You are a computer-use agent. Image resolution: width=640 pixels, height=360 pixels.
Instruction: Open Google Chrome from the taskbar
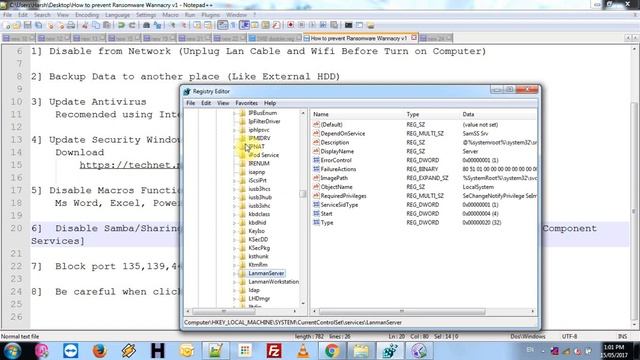point(332,351)
